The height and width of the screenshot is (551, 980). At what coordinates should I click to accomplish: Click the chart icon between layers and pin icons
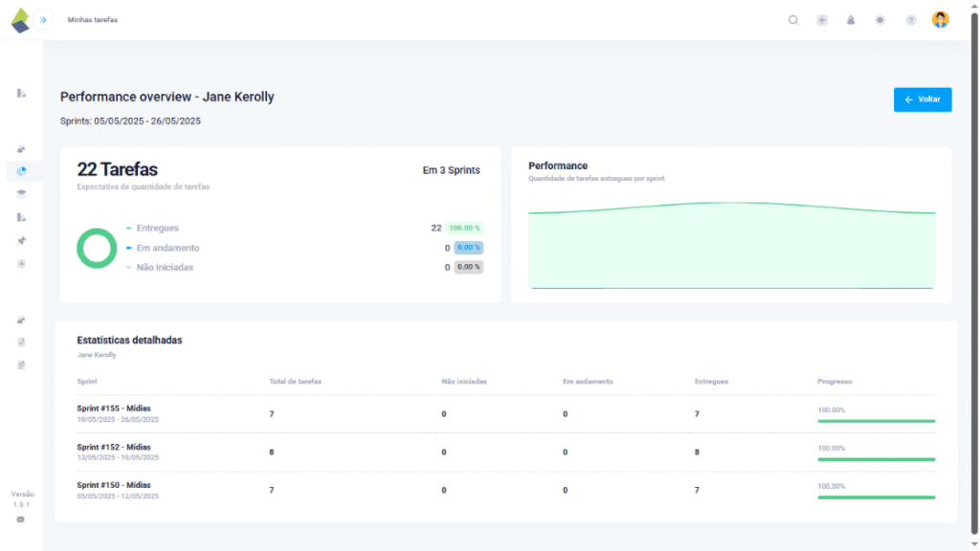tap(21, 217)
